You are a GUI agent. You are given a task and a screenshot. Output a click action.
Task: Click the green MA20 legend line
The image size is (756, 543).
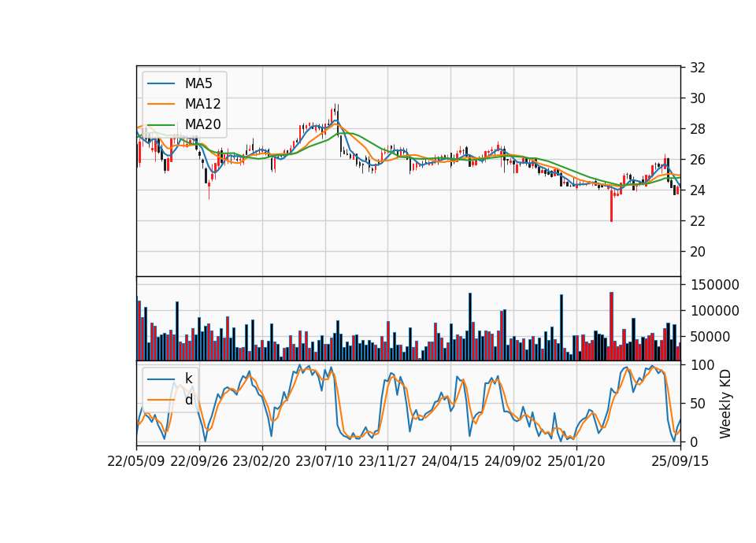[x=161, y=124]
